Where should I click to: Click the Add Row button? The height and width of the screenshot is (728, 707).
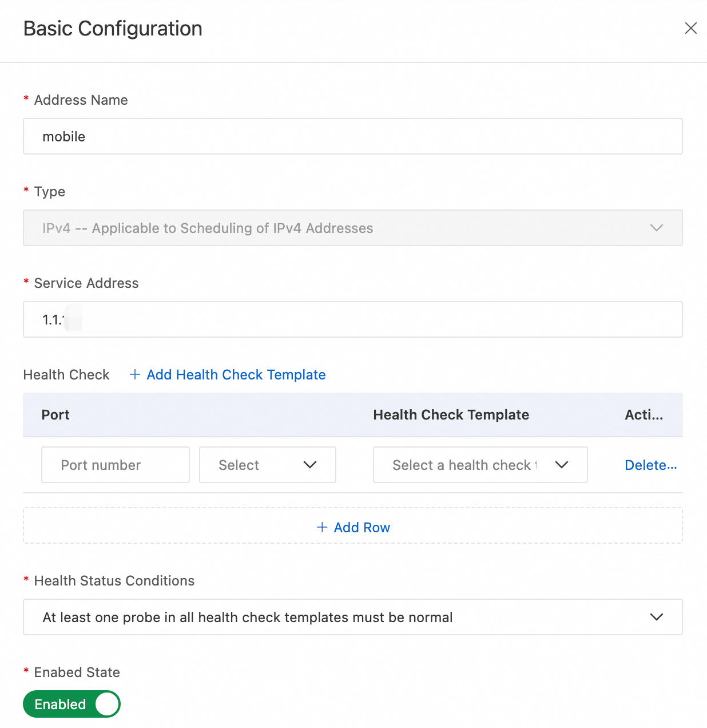click(x=362, y=527)
